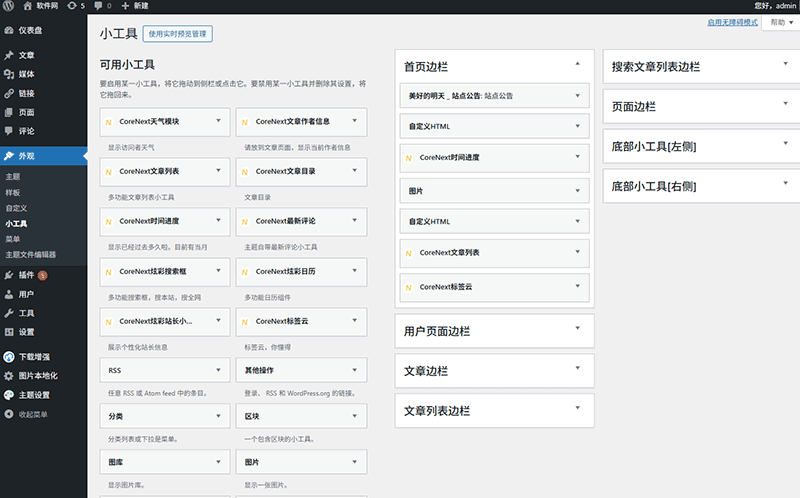Open 工具 wrench icon in sidebar
The image size is (800, 498).
click(9, 313)
